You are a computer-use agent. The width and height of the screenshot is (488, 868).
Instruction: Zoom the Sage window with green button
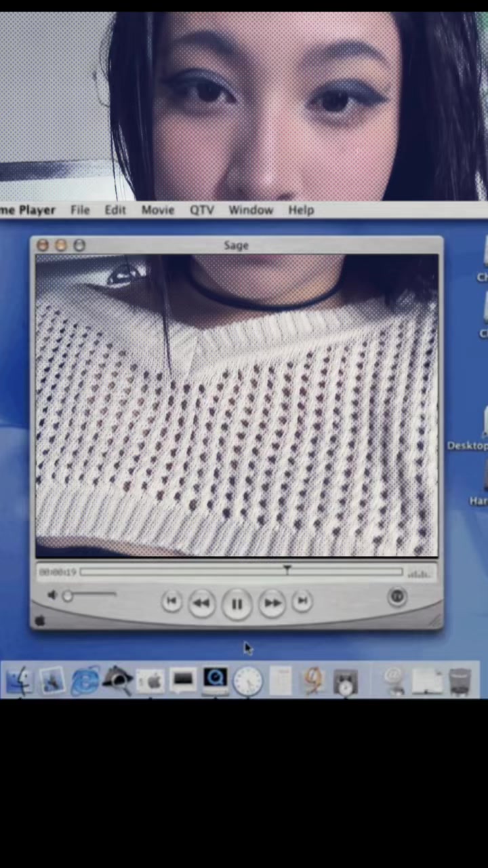(x=79, y=245)
